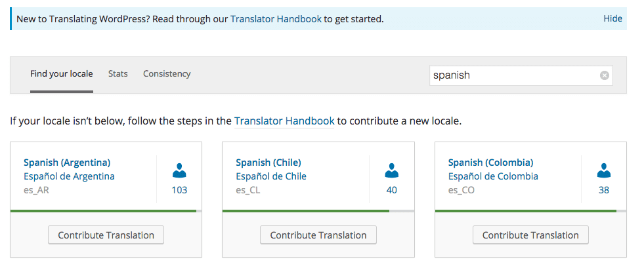The width and height of the screenshot is (644, 270).
Task: Switch to the Consistency tab
Action: point(167,74)
